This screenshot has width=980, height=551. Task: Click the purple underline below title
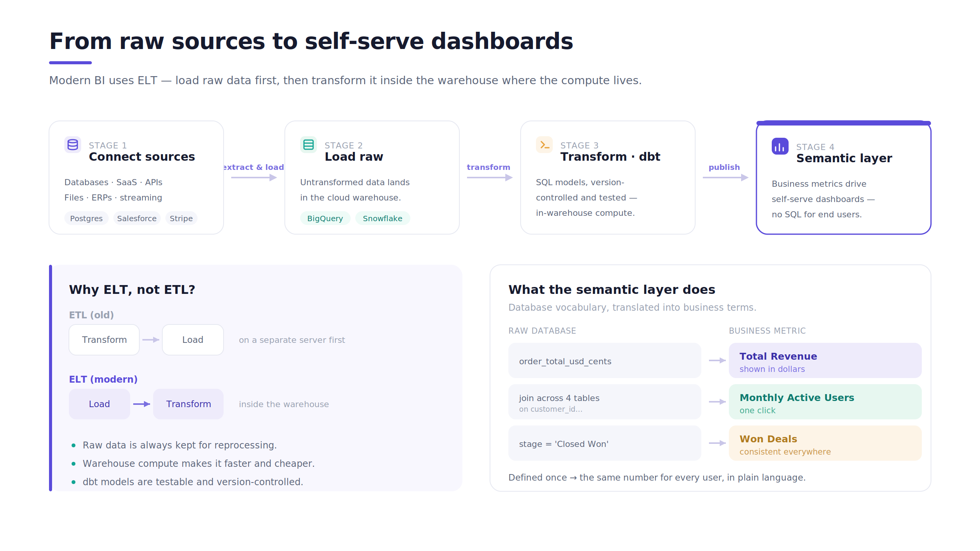pos(70,63)
